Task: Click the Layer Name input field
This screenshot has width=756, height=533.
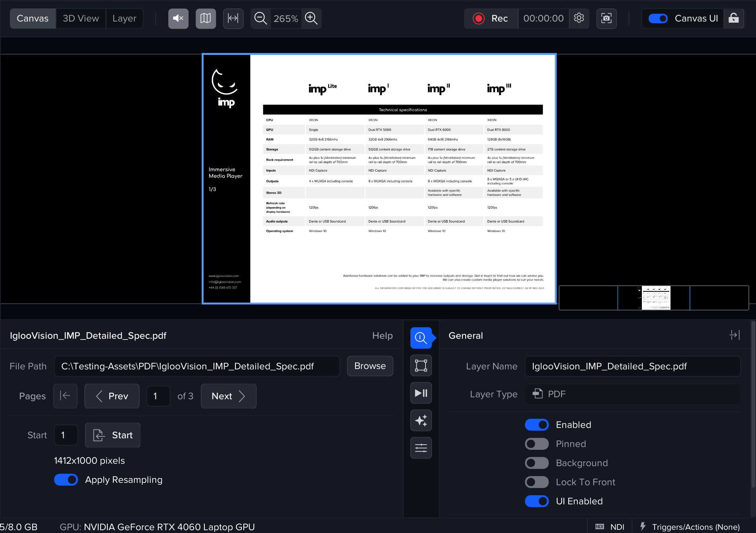Action: click(632, 366)
